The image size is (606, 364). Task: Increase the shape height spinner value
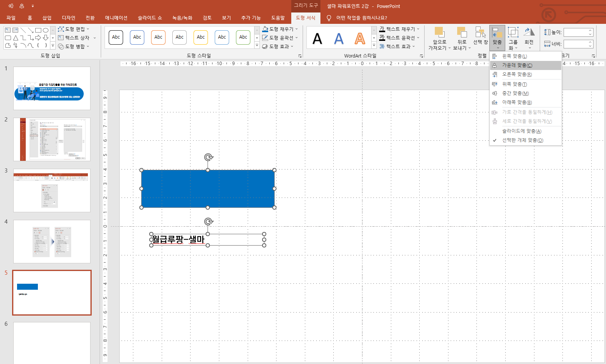coord(590,30)
